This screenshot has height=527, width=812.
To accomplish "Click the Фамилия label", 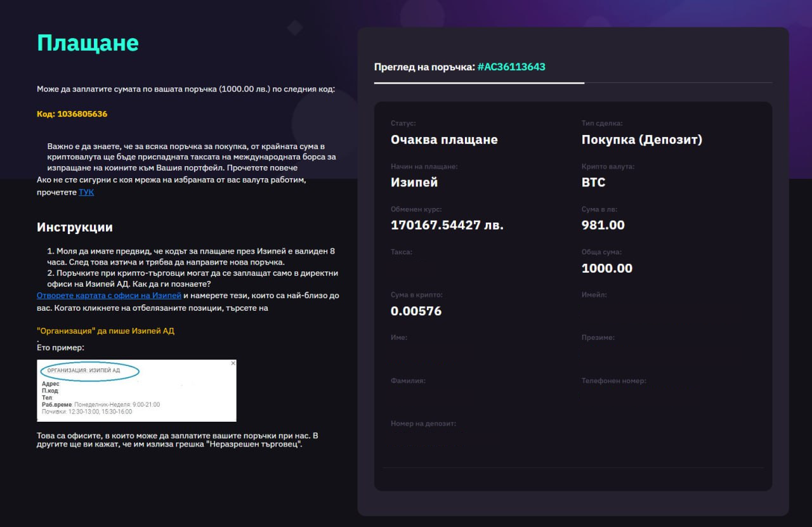I will (x=408, y=381).
